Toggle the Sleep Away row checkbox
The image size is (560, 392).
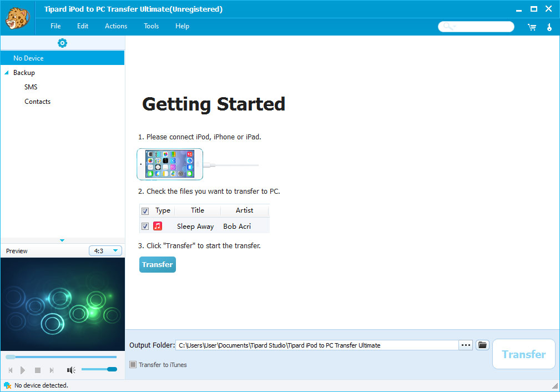[145, 226]
